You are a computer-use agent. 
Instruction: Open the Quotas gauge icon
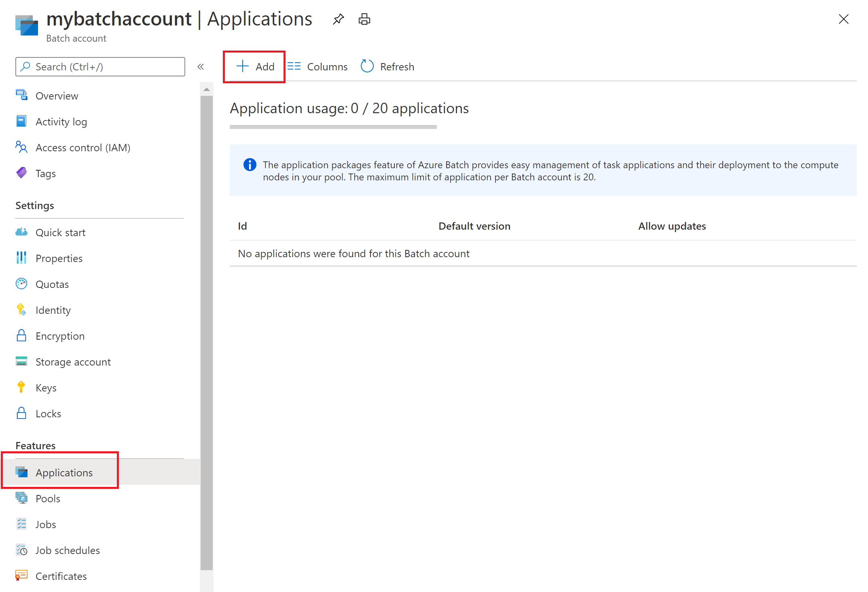point(21,284)
